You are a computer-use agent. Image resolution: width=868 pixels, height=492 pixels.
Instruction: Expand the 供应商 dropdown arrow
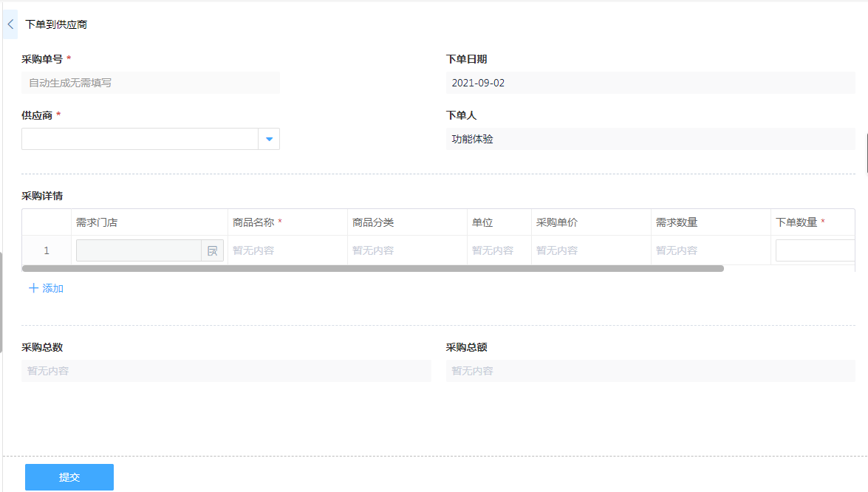point(269,139)
